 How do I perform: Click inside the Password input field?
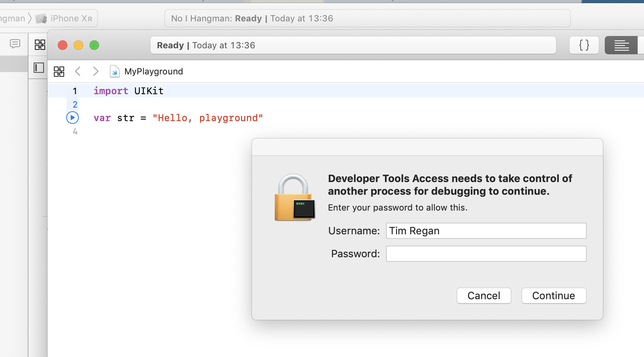[486, 254]
